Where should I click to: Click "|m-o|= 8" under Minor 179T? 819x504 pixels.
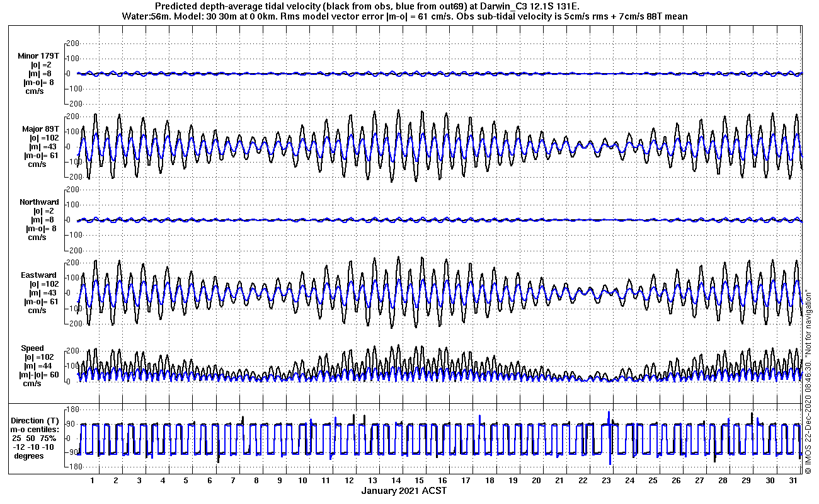[x=40, y=83]
